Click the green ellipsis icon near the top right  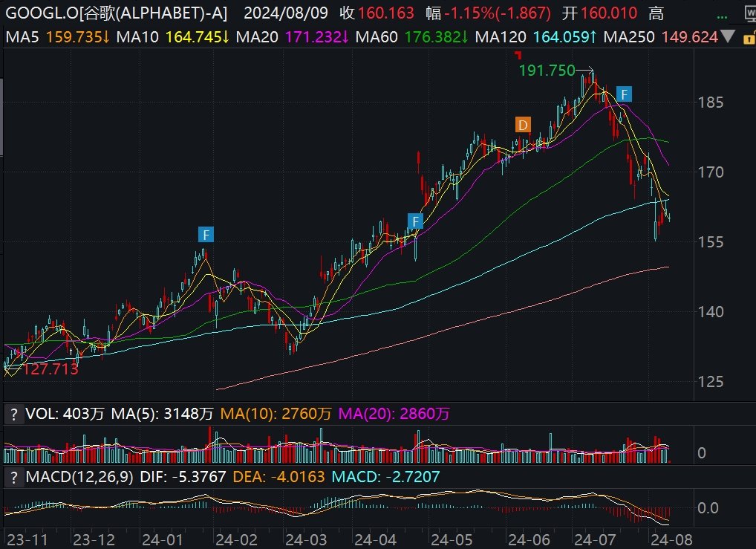coord(722,17)
